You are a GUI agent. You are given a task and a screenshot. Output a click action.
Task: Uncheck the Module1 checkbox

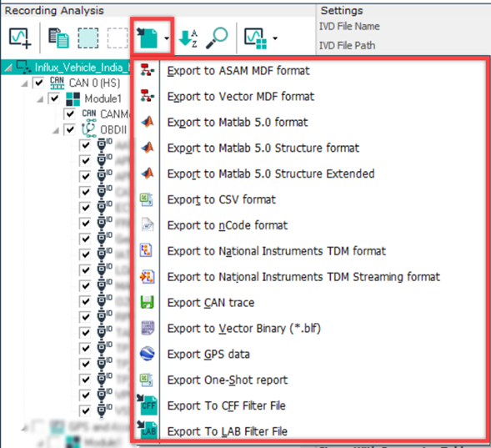54,98
